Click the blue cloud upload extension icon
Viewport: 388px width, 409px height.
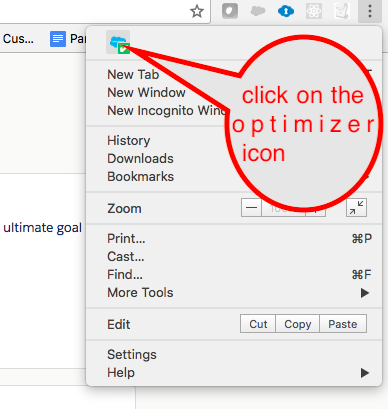pos(286,11)
